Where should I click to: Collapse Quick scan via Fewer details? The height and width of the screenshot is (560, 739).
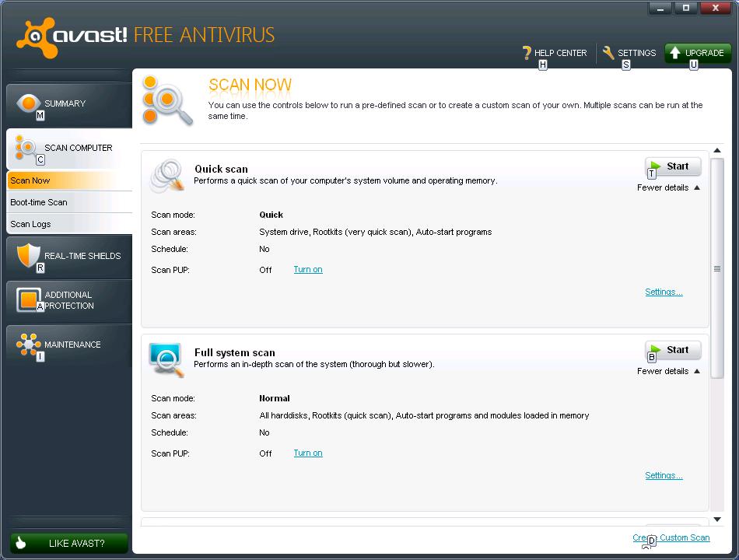click(x=667, y=187)
